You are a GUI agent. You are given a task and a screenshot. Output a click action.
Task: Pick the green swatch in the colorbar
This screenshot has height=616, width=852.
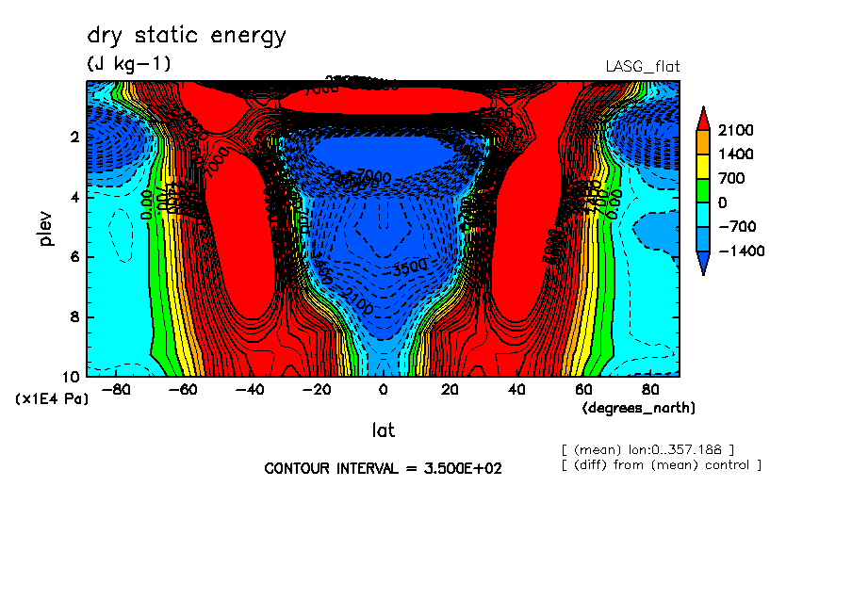click(703, 190)
